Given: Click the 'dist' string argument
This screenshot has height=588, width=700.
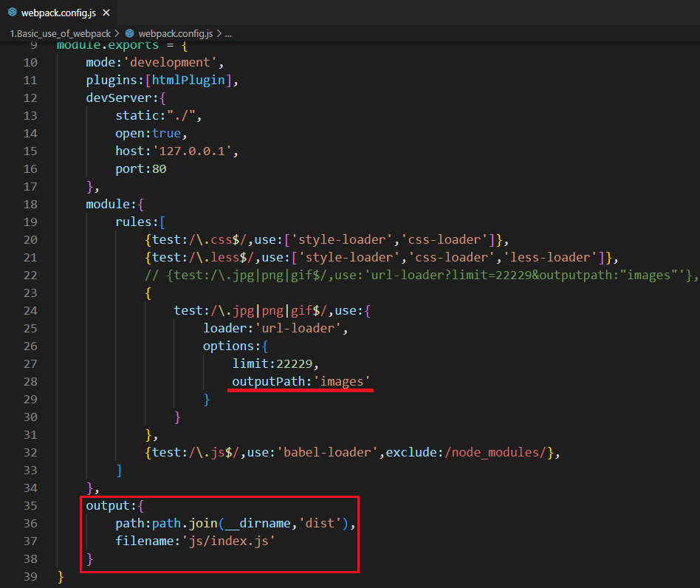Looking at the screenshot, I should point(320,524).
